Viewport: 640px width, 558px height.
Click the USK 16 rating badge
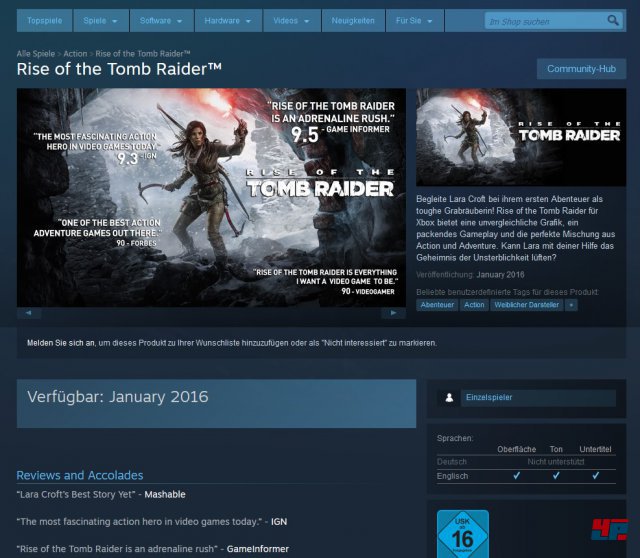(x=462, y=534)
